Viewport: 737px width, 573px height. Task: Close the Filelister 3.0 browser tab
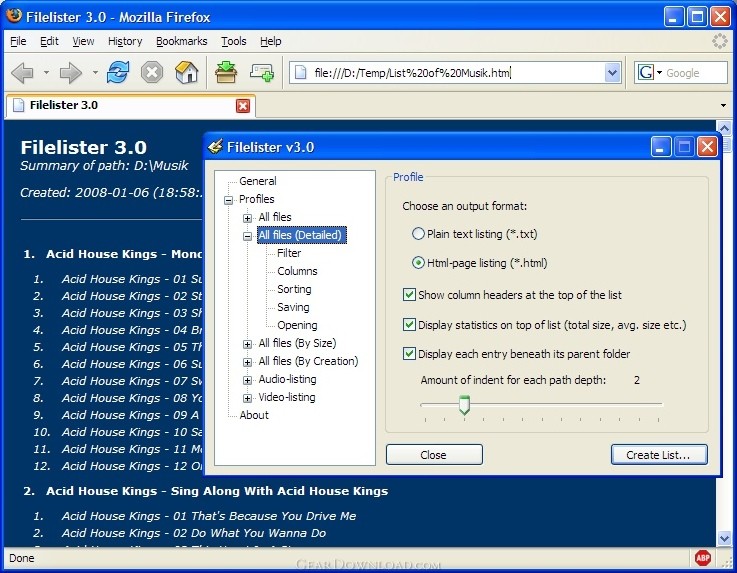pos(243,106)
